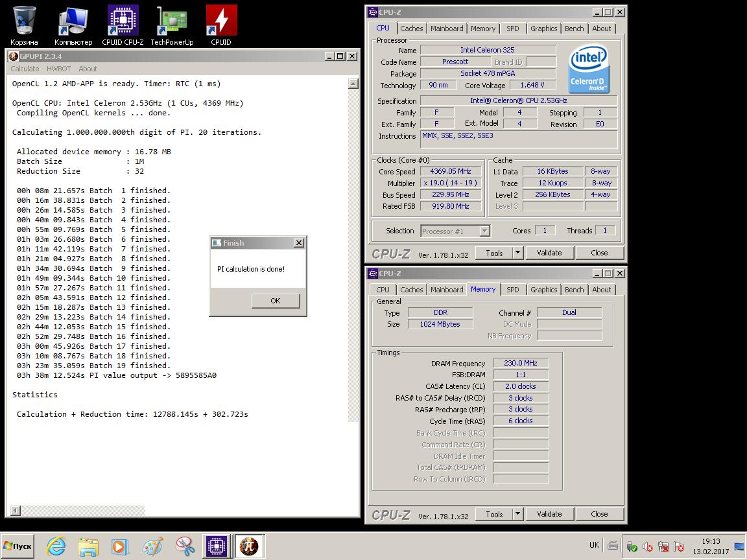The width and height of the screenshot is (747, 560).
Task: Switch to Mainboard tab in bottom CPU-Z window
Action: [446, 290]
